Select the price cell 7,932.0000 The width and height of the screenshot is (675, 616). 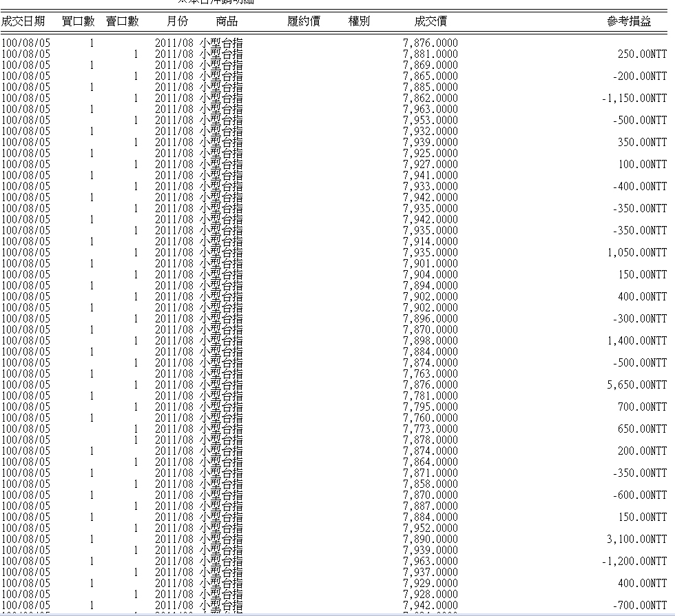pos(430,132)
